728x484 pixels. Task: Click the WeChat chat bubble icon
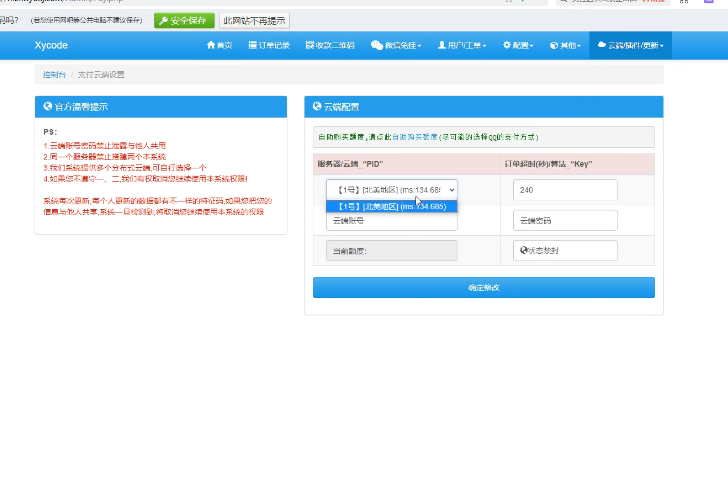pos(376,45)
